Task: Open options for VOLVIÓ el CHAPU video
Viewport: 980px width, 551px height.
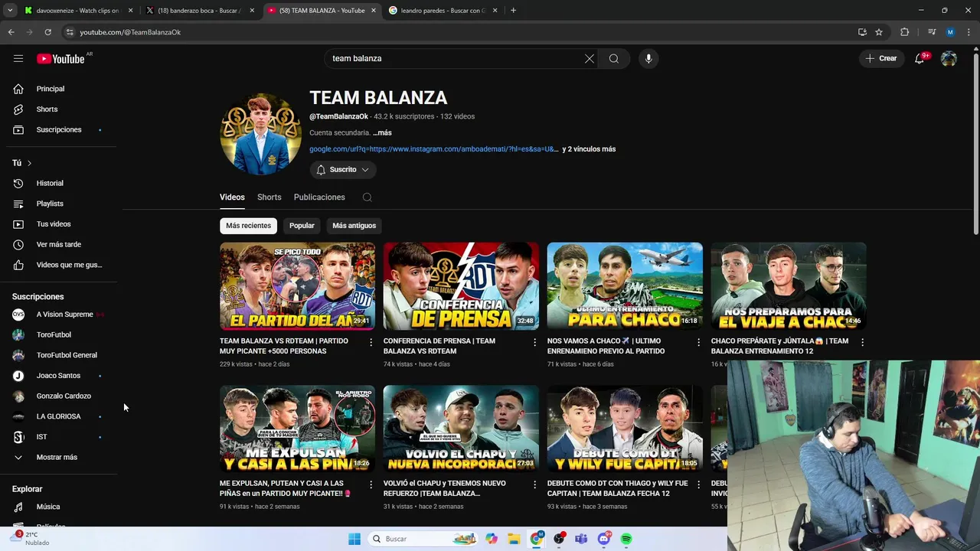Action: (x=535, y=484)
